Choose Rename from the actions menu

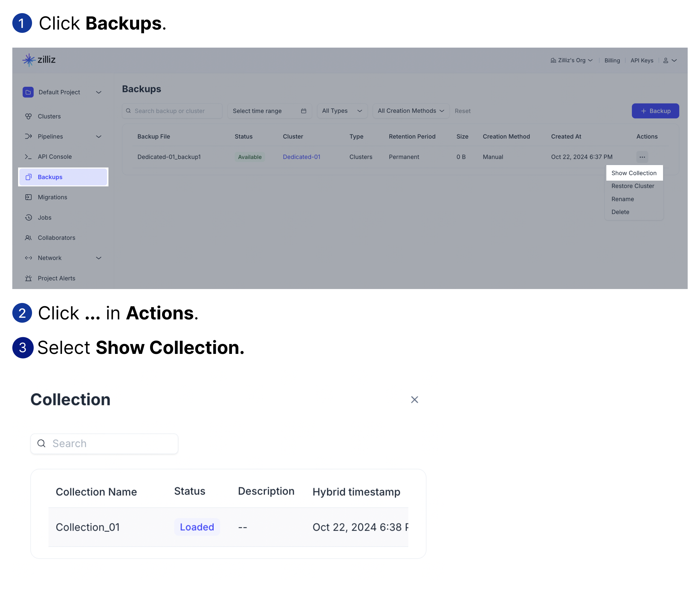(x=622, y=199)
